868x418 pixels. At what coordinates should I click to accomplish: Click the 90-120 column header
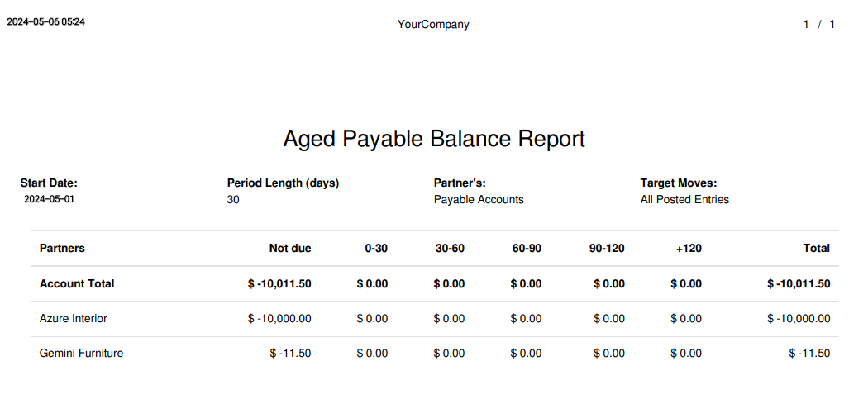(607, 248)
